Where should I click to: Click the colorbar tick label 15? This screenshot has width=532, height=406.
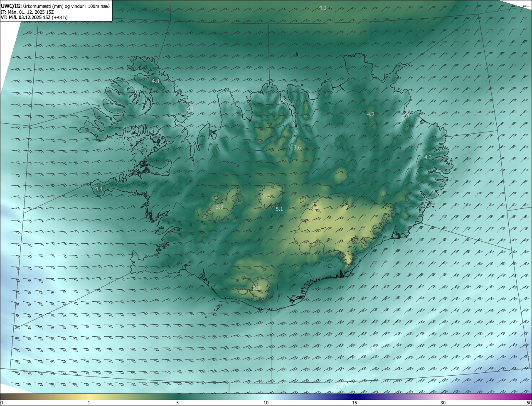355,403
